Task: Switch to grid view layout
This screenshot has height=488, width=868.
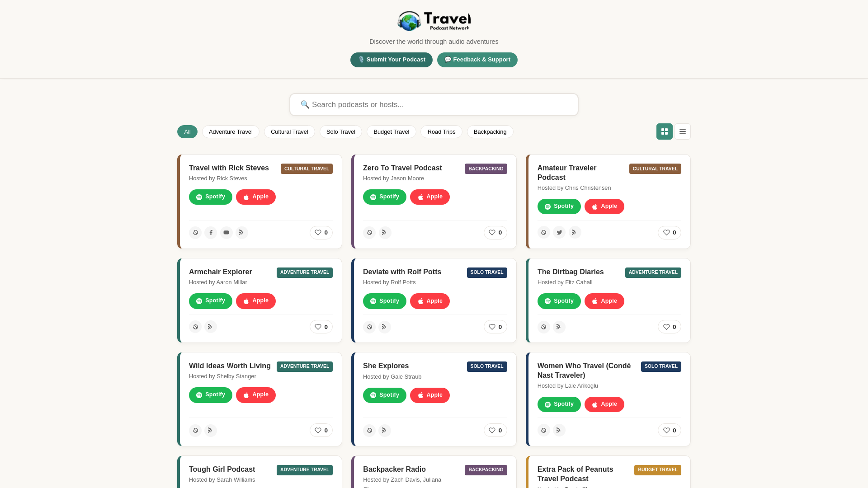Action: click(665, 131)
